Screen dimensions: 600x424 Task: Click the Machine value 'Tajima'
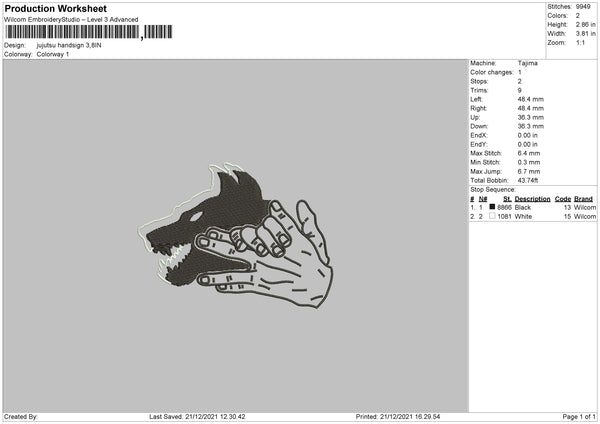click(528, 63)
